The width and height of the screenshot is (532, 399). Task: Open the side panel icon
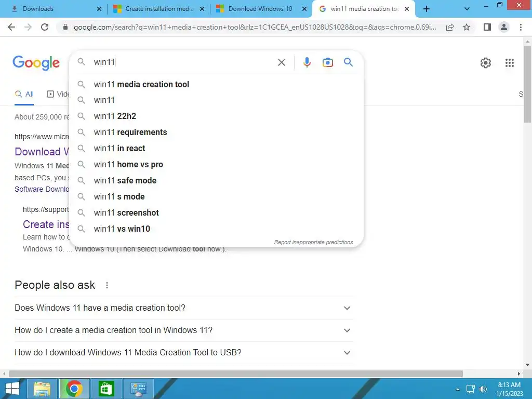coord(487,27)
